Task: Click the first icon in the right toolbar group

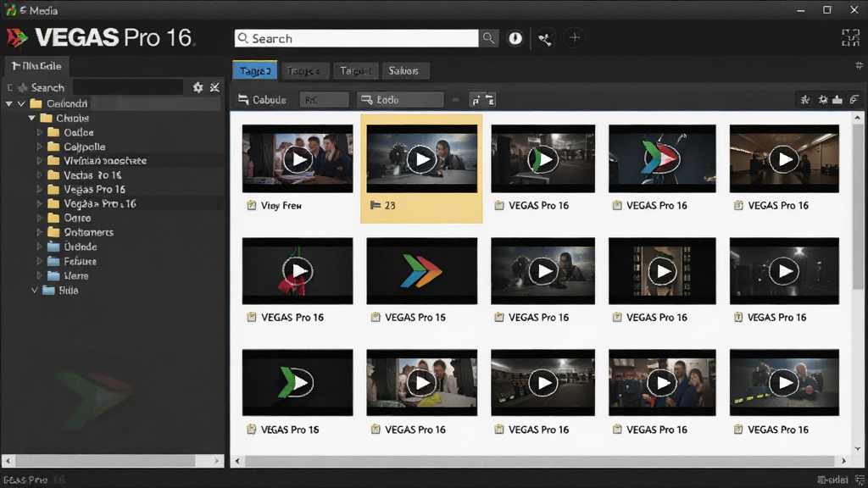Action: 805,100
